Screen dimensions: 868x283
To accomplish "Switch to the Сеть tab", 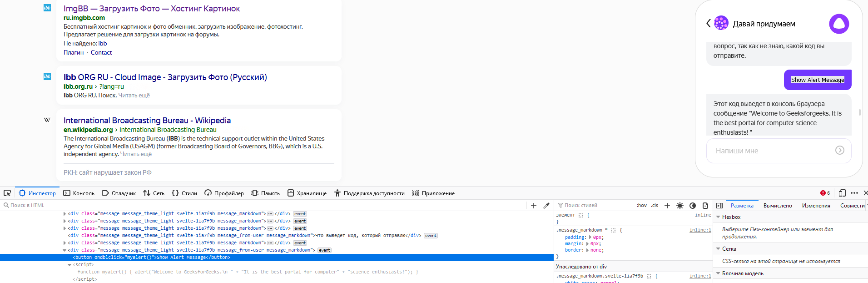I will coord(154,193).
